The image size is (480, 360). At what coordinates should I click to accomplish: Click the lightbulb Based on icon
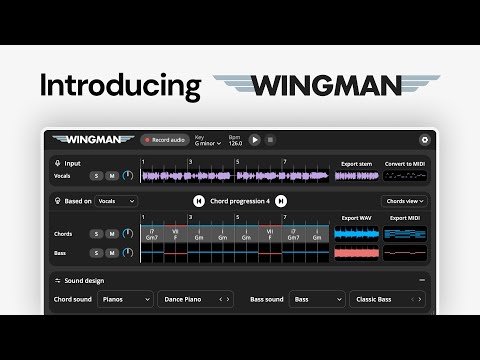[x=58, y=201]
